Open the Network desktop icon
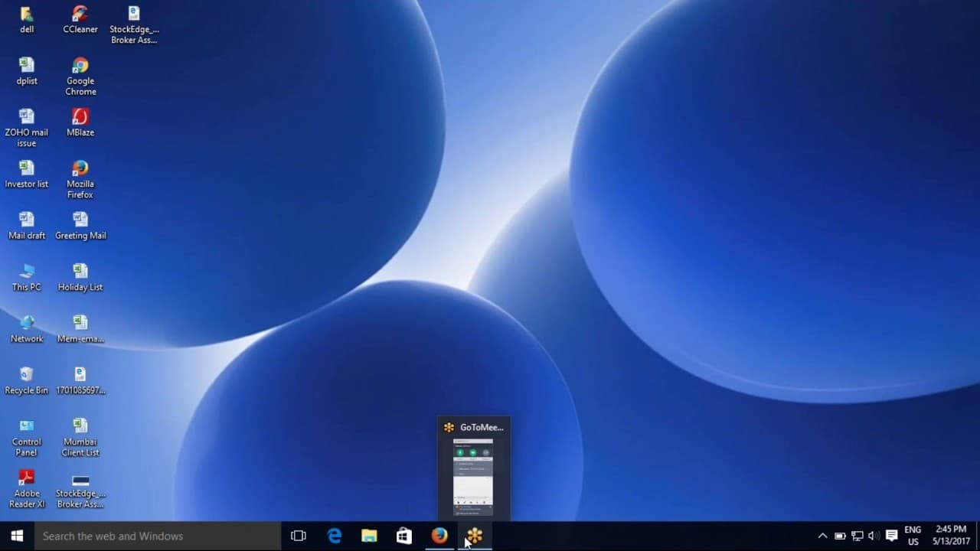 tap(27, 329)
